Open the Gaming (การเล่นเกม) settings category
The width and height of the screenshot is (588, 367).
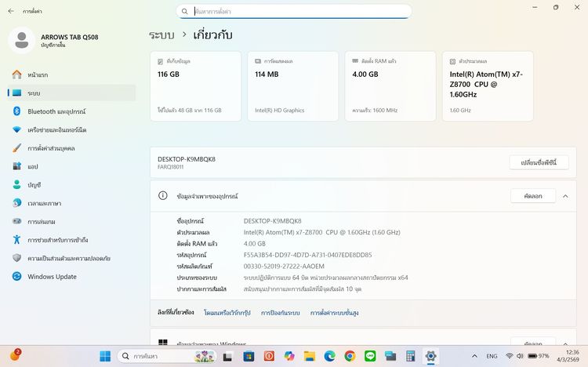[41, 221]
